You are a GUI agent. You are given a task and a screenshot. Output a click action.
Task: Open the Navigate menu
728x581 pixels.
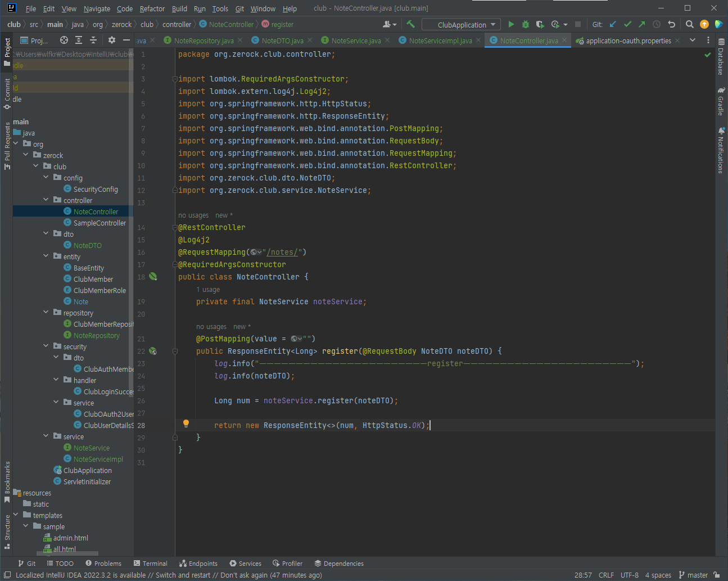[x=97, y=8]
